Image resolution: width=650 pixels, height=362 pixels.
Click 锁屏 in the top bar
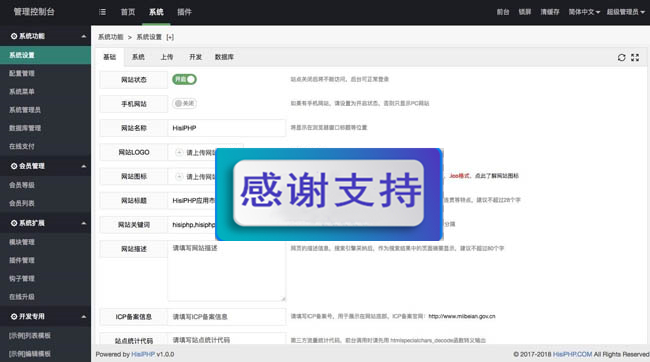coord(525,12)
